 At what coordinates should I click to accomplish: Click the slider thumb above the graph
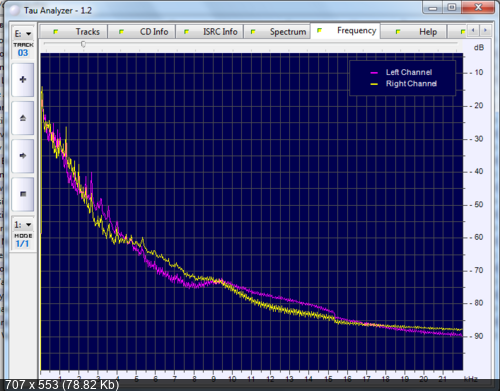(x=83, y=44)
